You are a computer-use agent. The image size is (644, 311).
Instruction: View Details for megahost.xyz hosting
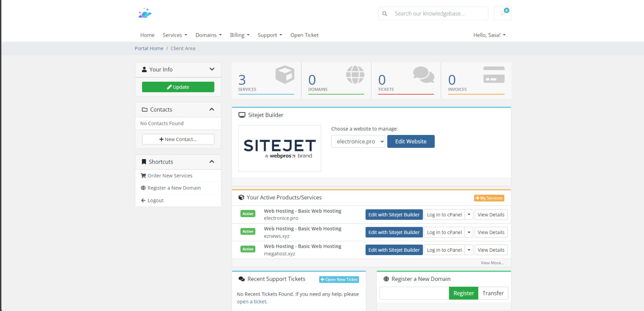491,250
